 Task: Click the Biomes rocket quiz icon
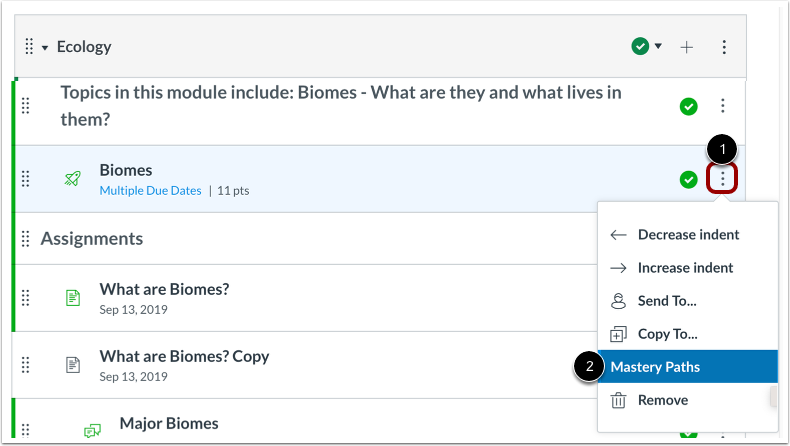(73, 179)
